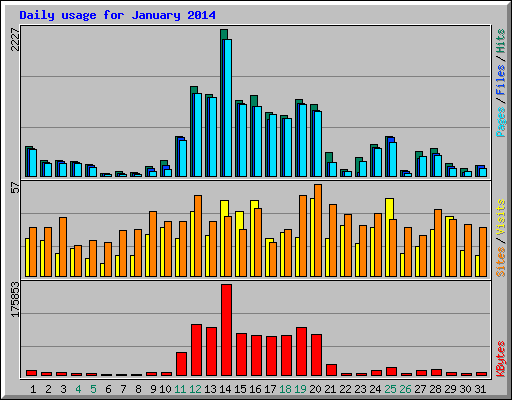Click day 28 on the date axis

pyautogui.click(x=436, y=389)
